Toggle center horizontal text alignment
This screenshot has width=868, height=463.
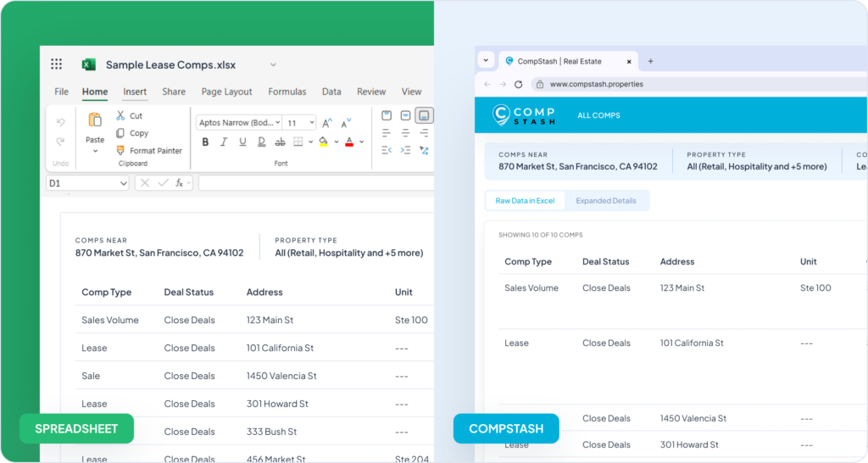[405, 133]
